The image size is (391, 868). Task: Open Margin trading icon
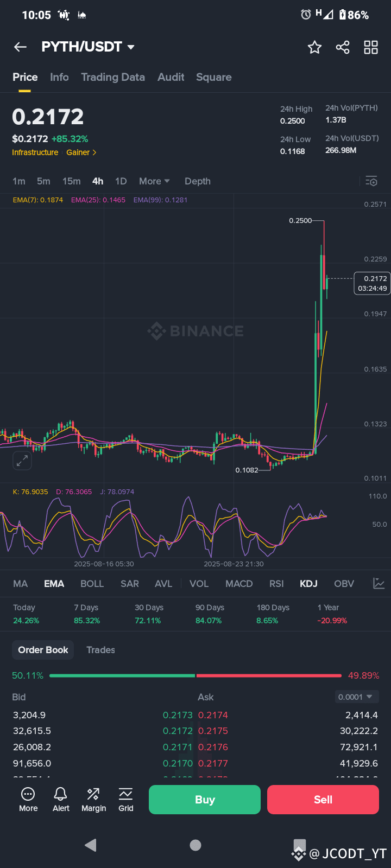[x=93, y=800]
